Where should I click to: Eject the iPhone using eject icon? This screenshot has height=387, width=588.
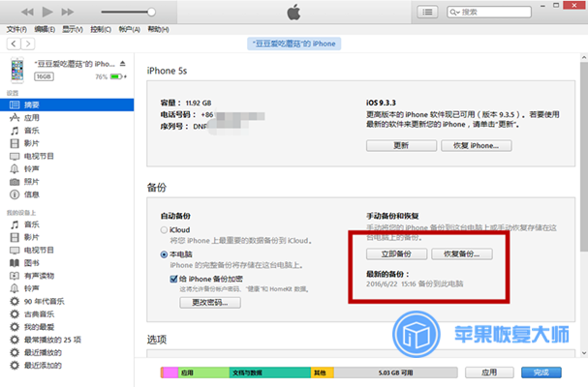point(123,64)
